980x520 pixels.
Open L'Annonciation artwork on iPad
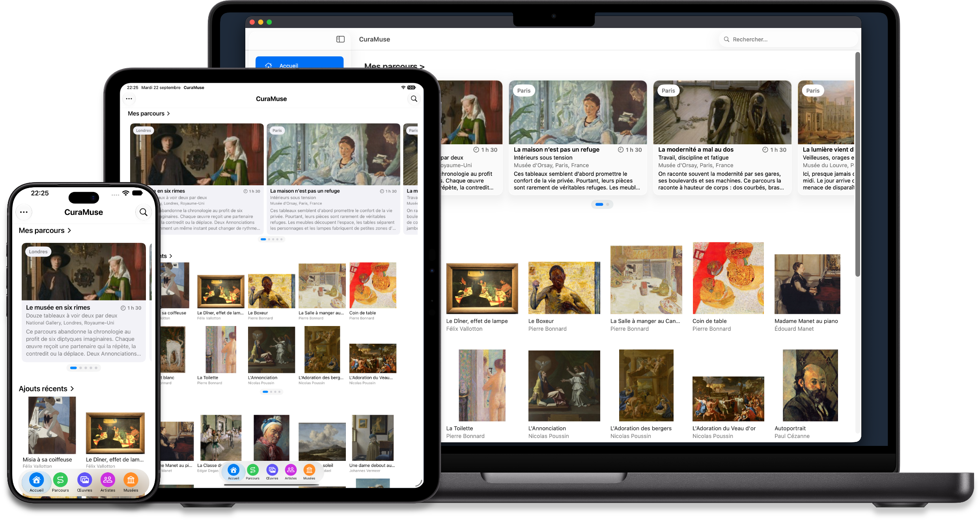pos(271,356)
